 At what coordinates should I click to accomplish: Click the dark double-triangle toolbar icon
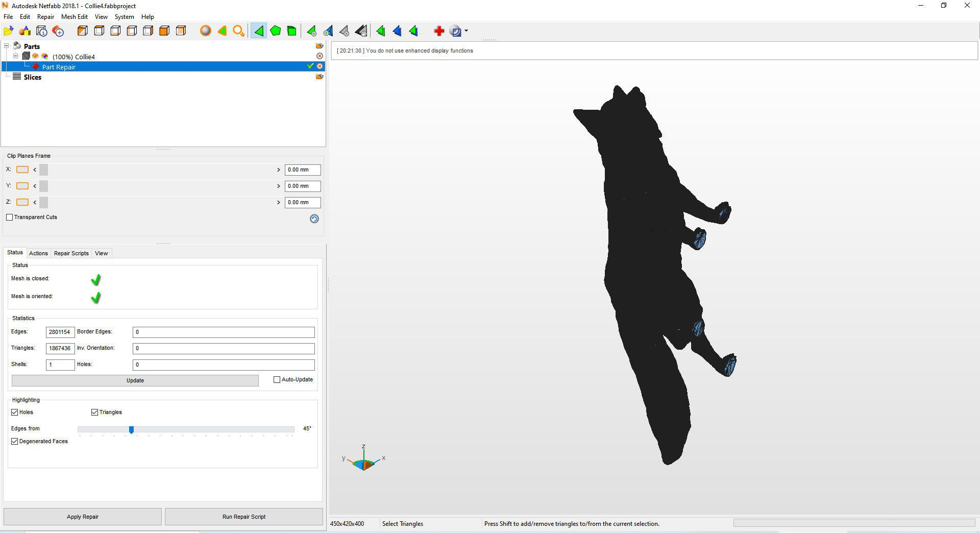click(x=361, y=31)
